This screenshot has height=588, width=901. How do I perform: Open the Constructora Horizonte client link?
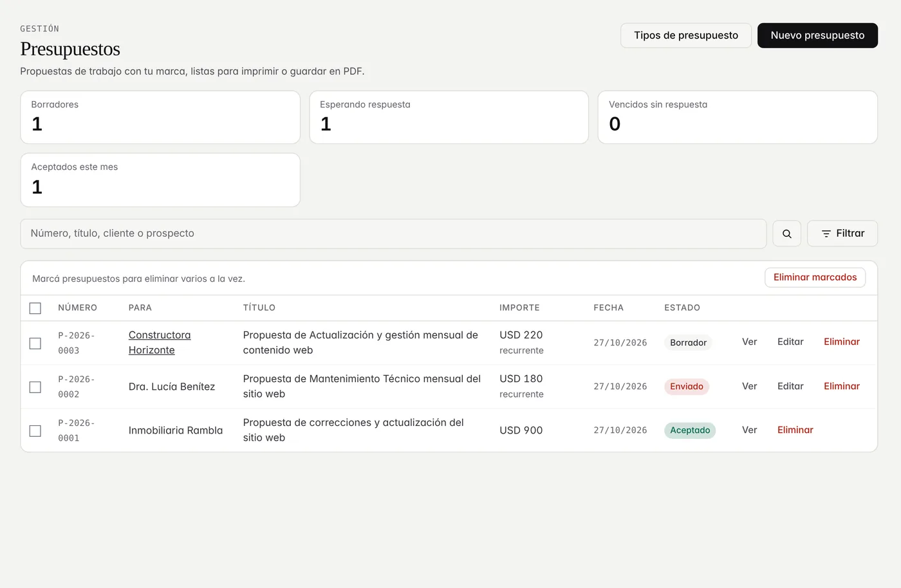tap(160, 342)
